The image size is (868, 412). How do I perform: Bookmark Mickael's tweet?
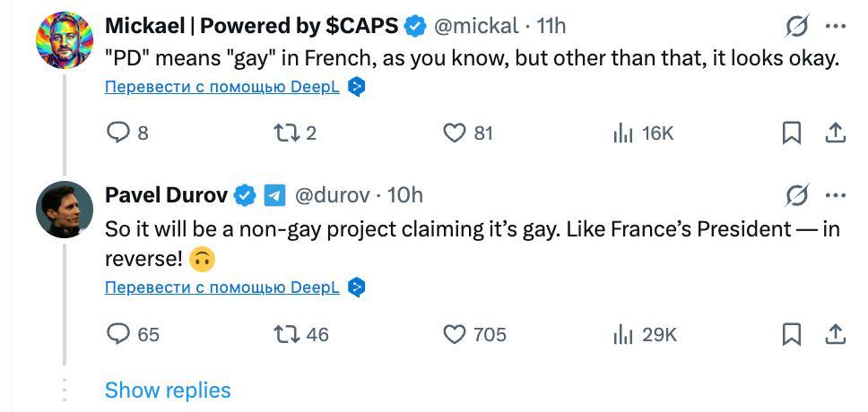tap(792, 133)
